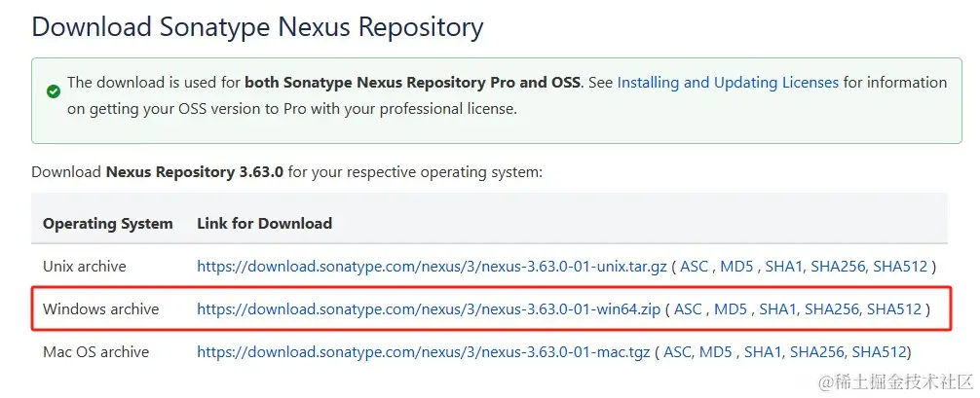Open ASC signature for Mac archive

click(678, 351)
